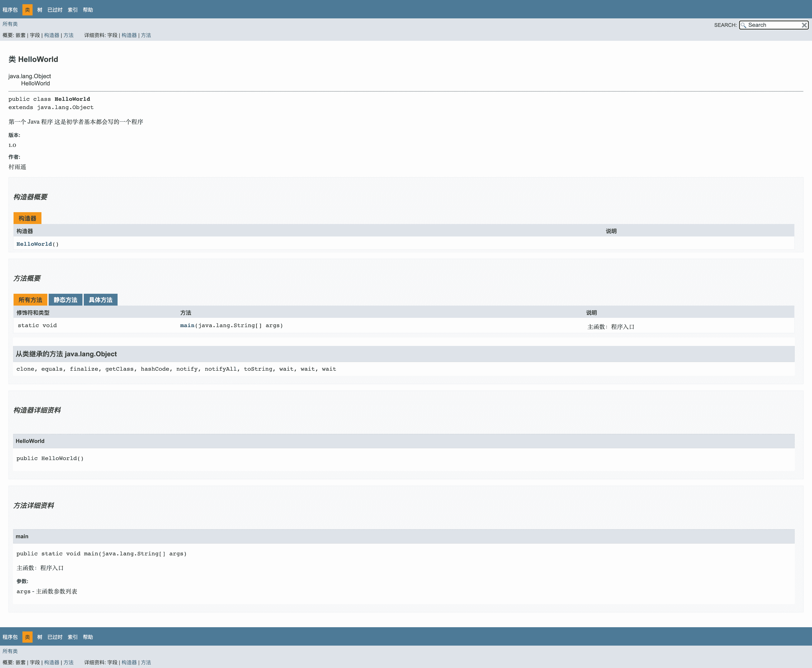Switch to the 具体方法 tab
The width and height of the screenshot is (812, 668).
pos(100,300)
